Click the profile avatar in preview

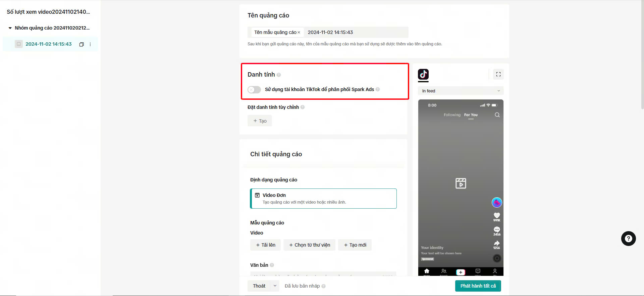coord(497,203)
